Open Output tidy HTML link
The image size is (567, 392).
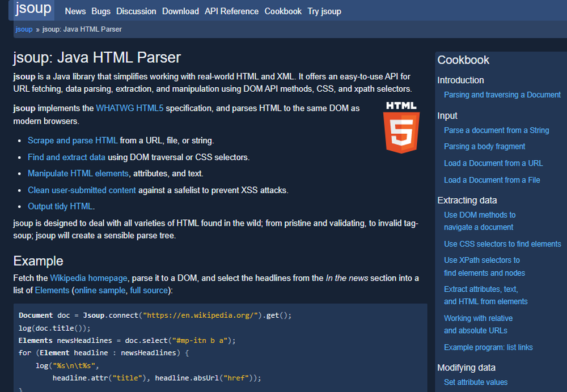[60, 207]
